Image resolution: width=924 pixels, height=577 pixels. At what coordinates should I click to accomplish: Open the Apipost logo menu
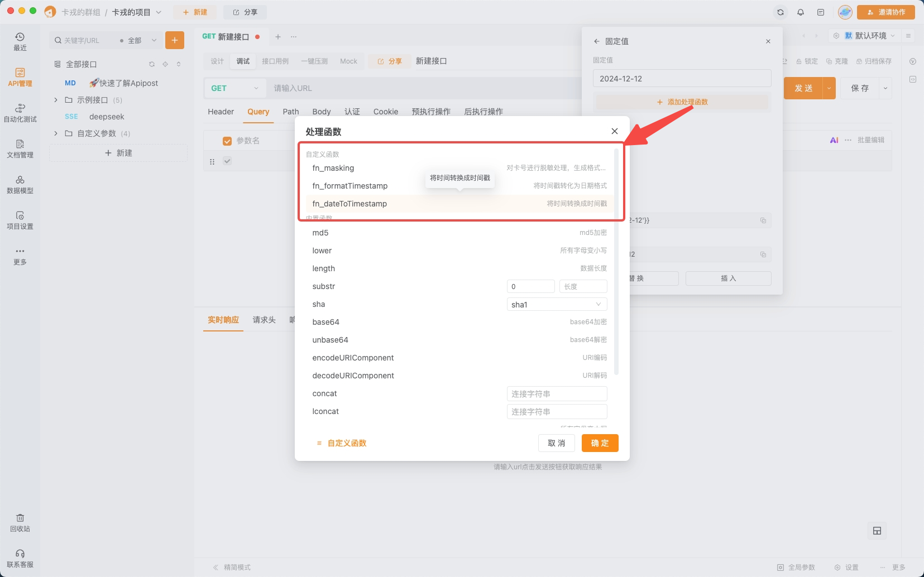point(50,12)
